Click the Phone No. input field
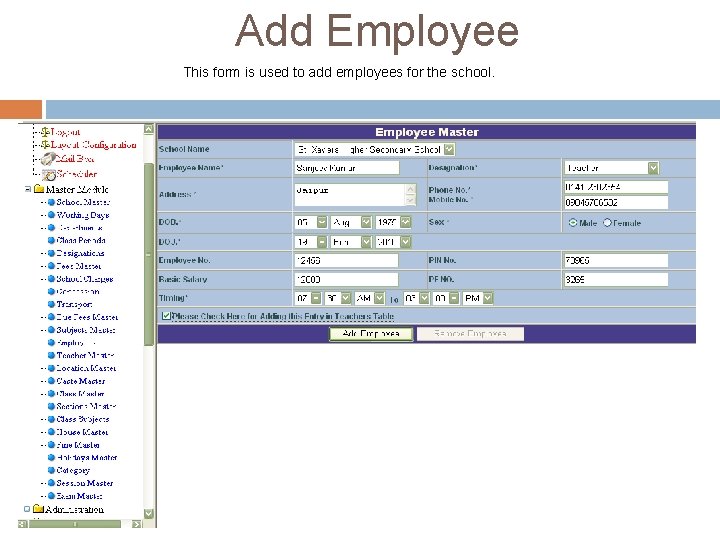This screenshot has height=540, width=720. (x=616, y=187)
